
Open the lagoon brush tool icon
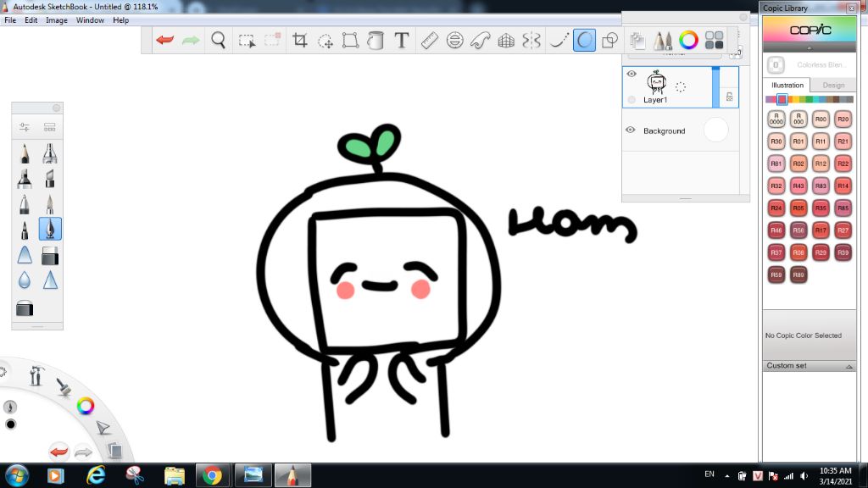[x=63, y=386]
